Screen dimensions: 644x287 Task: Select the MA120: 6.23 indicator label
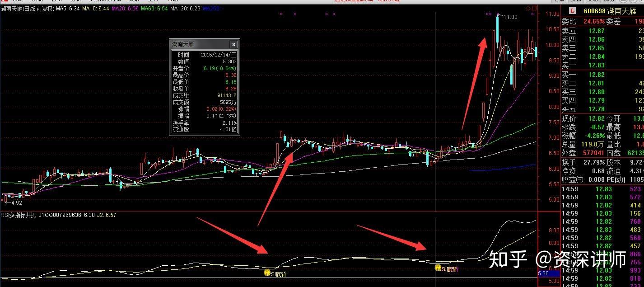pyautogui.click(x=185, y=9)
